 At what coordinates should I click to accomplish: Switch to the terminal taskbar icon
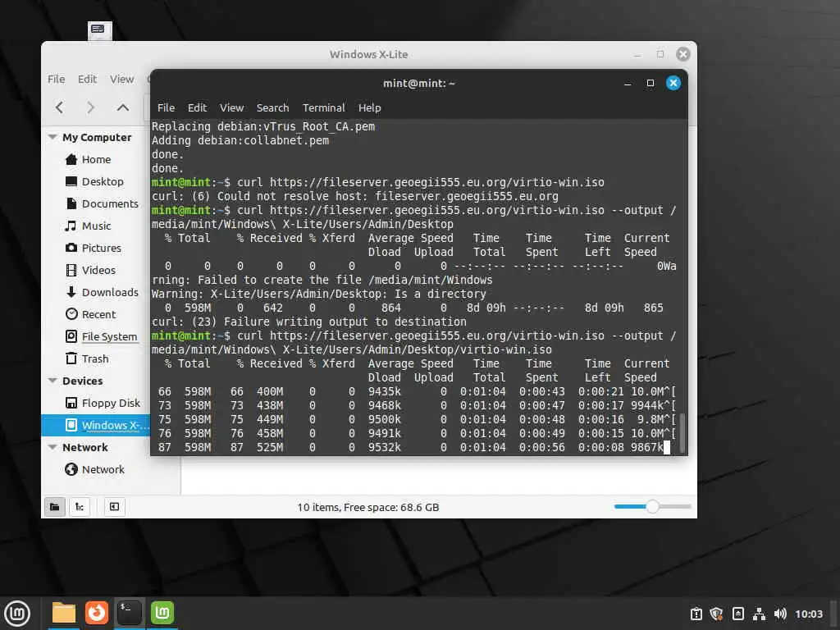pyautogui.click(x=129, y=613)
